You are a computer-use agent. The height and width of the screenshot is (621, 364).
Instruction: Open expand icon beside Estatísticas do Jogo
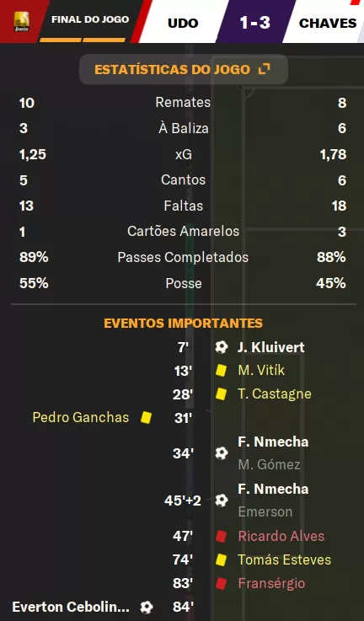click(264, 69)
